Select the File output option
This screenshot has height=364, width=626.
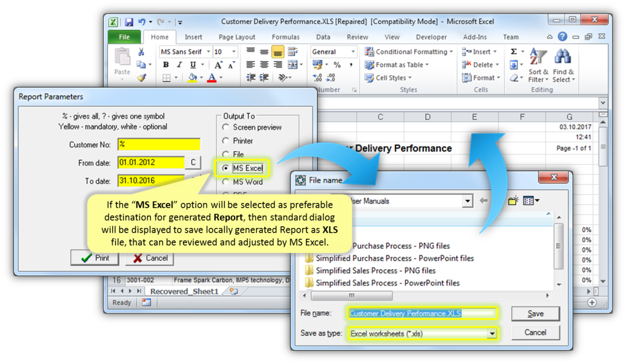pyautogui.click(x=226, y=154)
